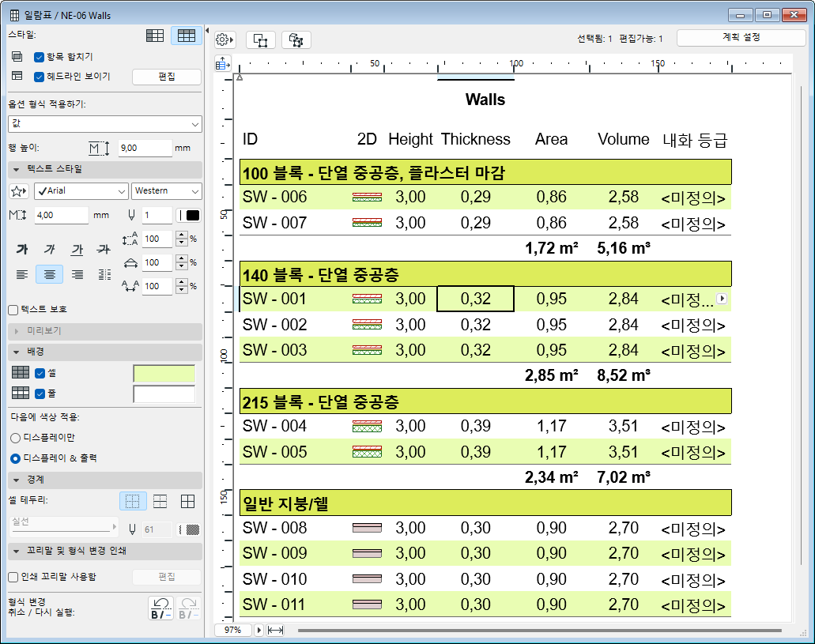
Task: Open the Arial font dropdown
Action: [81, 191]
